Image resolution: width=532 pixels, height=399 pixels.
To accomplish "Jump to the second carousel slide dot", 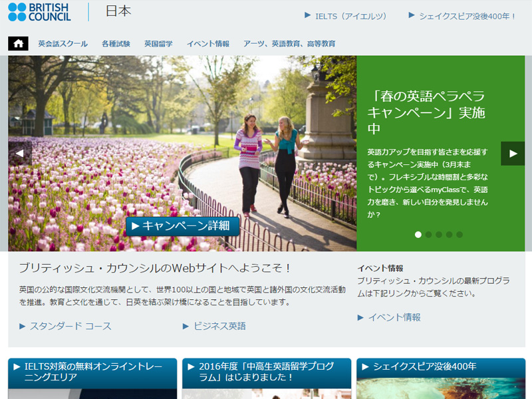I will (428, 235).
